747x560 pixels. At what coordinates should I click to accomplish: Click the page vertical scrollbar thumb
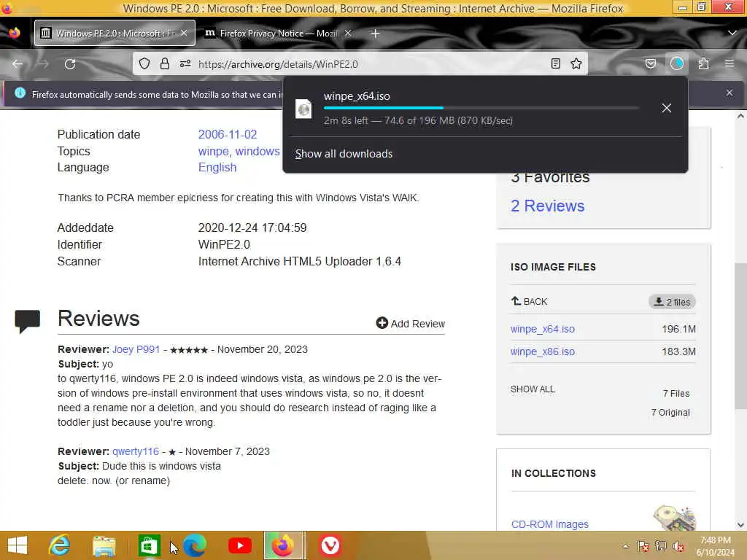740,335
